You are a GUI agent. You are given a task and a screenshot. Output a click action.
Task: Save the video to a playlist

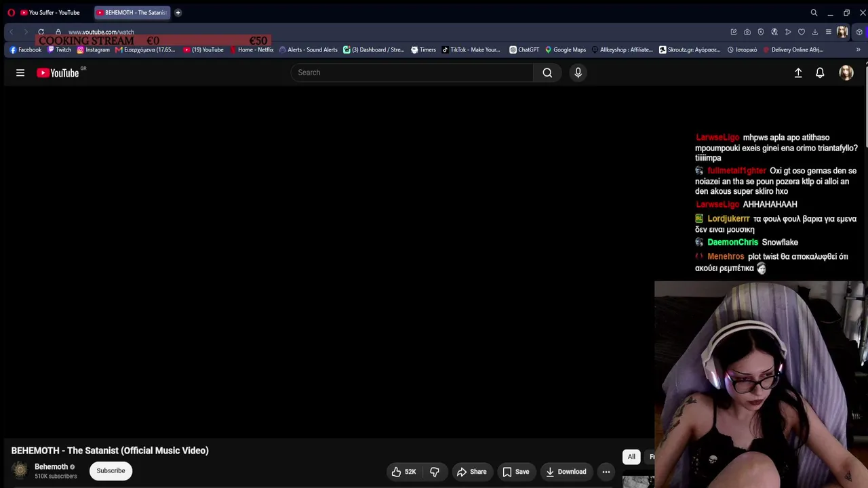click(516, 472)
